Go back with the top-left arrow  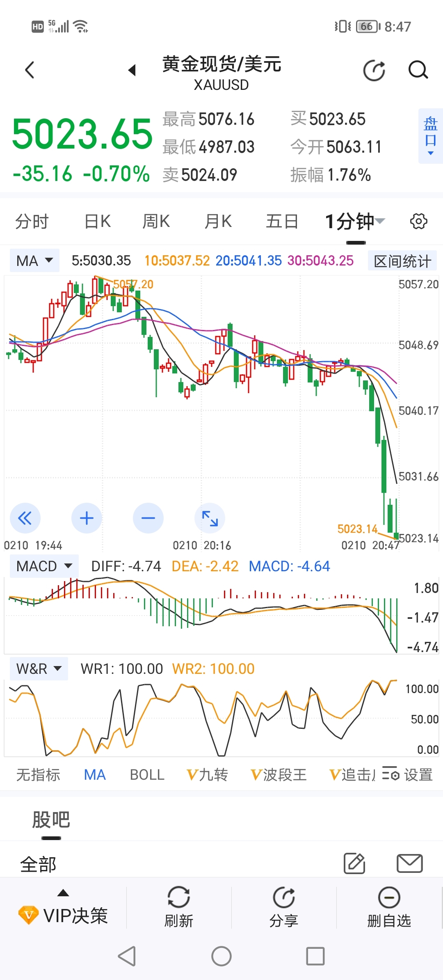click(x=30, y=70)
